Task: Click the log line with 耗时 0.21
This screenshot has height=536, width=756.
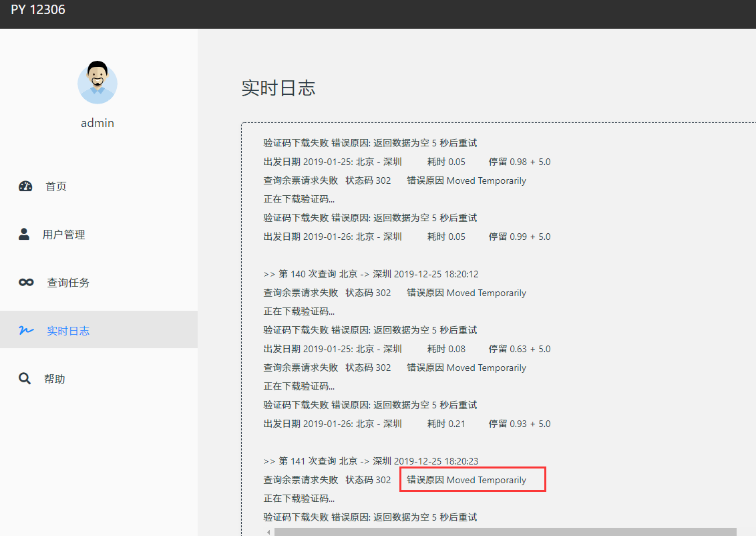Action: coord(407,424)
